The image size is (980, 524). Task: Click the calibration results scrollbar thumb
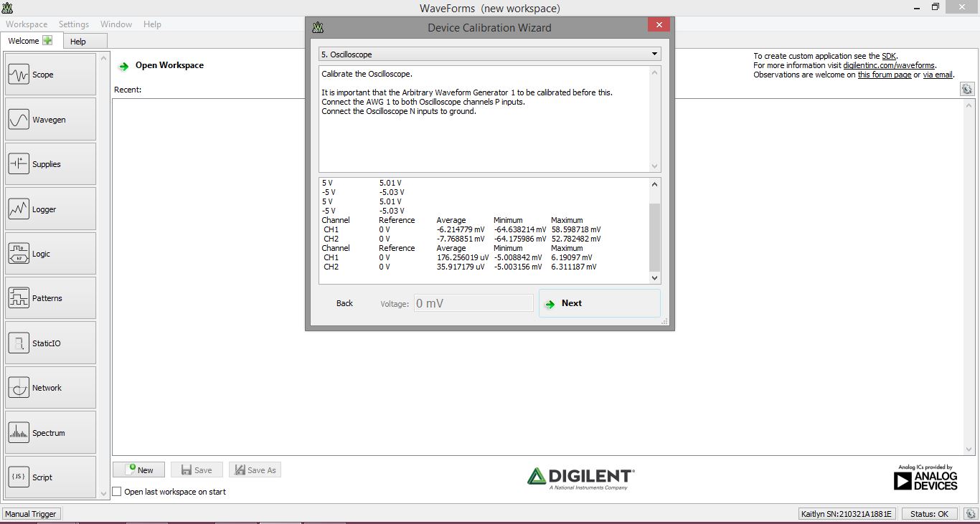coord(654,237)
